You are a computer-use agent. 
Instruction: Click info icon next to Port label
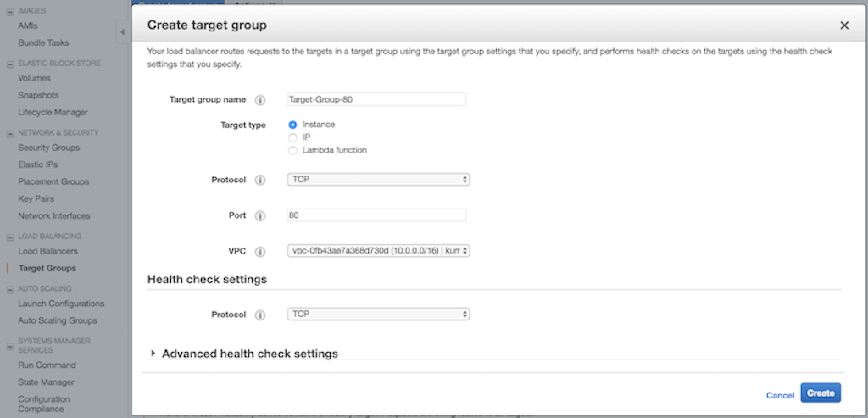point(260,216)
